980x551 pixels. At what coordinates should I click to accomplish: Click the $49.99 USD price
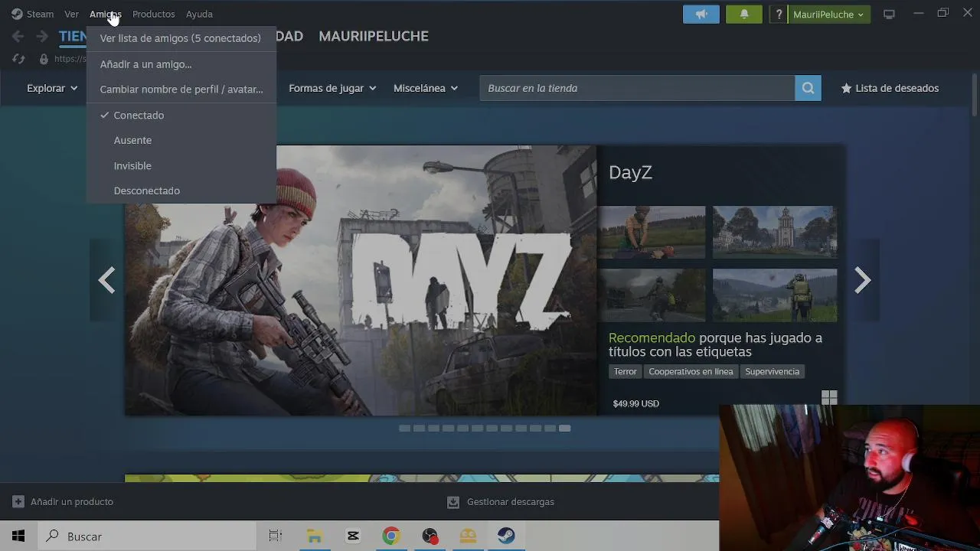tap(635, 403)
